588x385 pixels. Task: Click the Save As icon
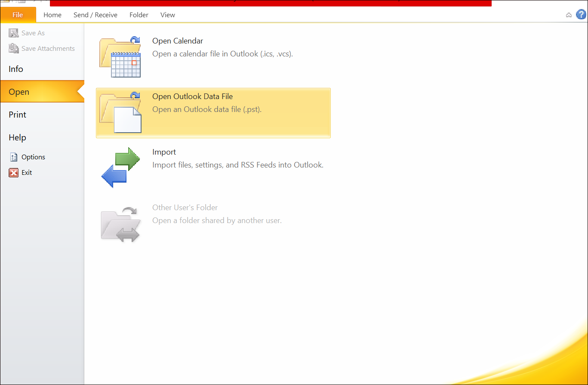[14, 33]
